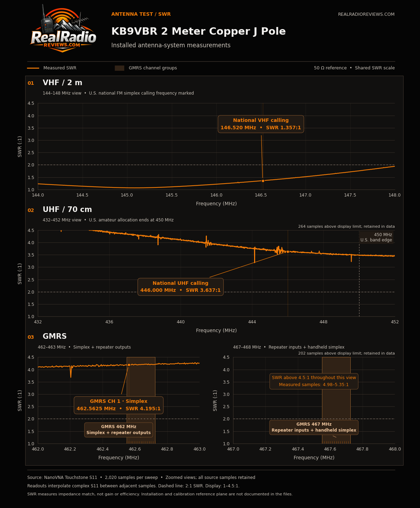Click the '450 MHz U.S. band edge' label
The height and width of the screenshot is (508, 420).
376,238
